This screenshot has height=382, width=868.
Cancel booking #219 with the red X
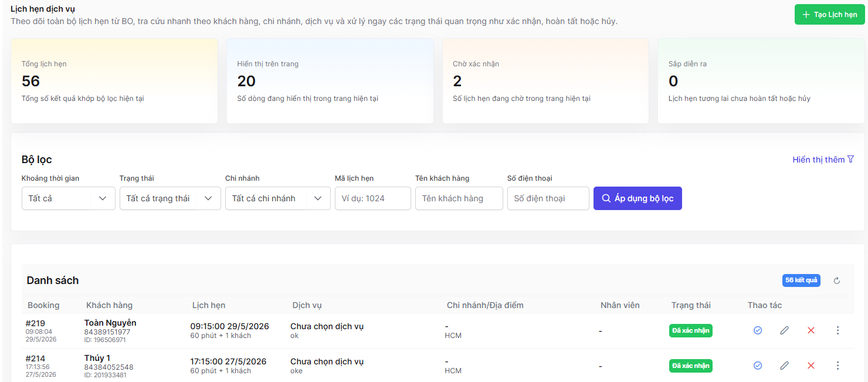[811, 330]
